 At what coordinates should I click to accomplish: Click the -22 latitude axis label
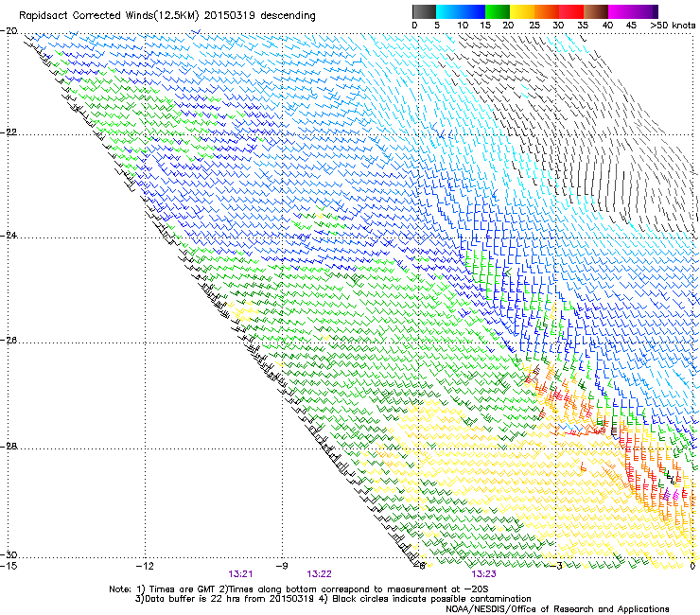tap(9, 132)
